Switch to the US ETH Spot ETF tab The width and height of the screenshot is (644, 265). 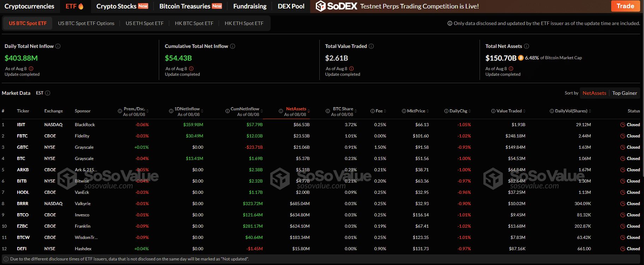[145, 23]
